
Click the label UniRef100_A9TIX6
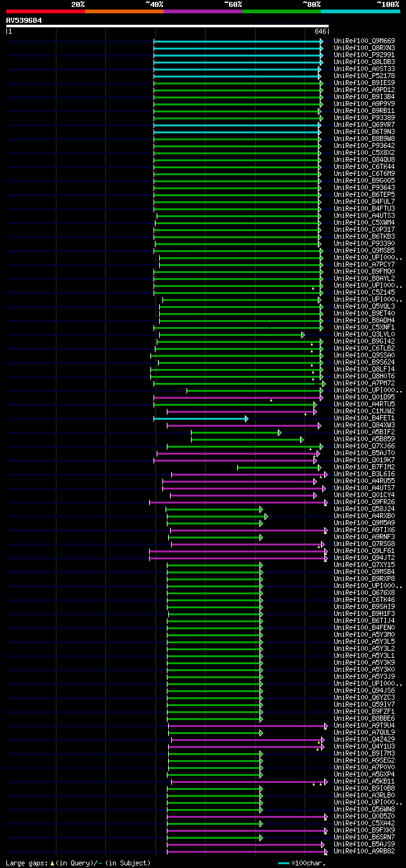click(x=364, y=530)
